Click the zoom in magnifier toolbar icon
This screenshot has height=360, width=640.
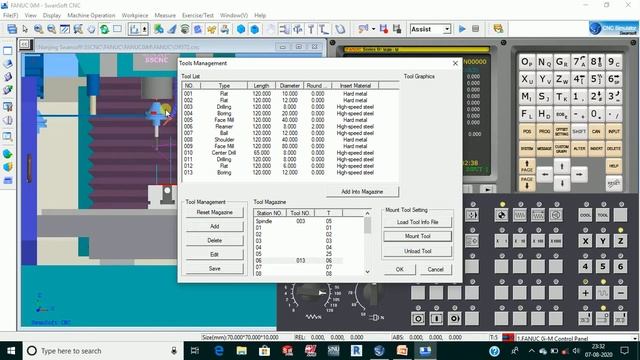pos(38,29)
